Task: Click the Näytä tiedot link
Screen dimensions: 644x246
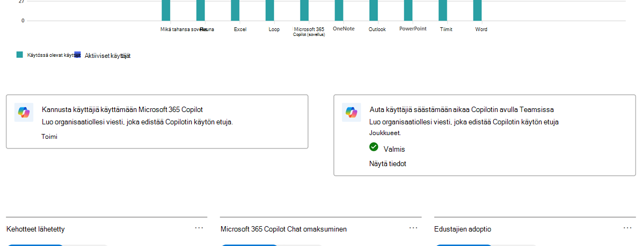Action: (x=388, y=163)
